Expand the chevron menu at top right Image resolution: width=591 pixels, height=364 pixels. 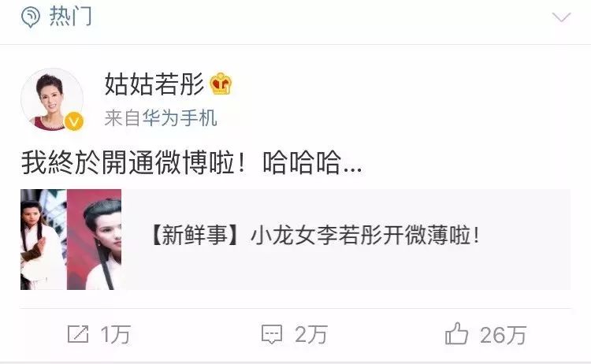561,17
